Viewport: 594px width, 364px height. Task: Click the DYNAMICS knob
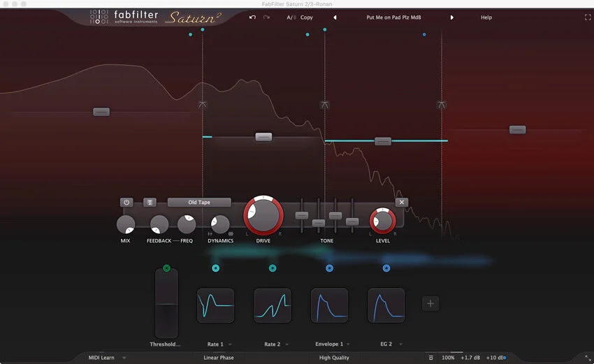click(220, 224)
